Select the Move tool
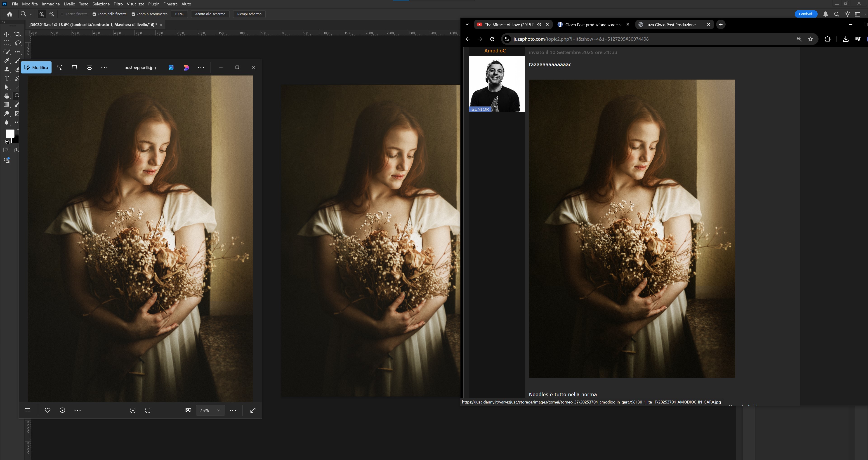 (6, 34)
